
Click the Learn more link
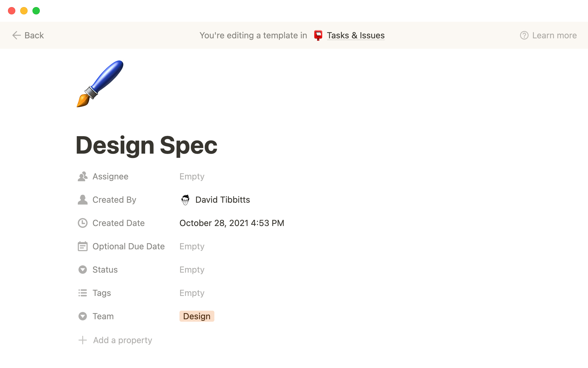click(x=554, y=36)
